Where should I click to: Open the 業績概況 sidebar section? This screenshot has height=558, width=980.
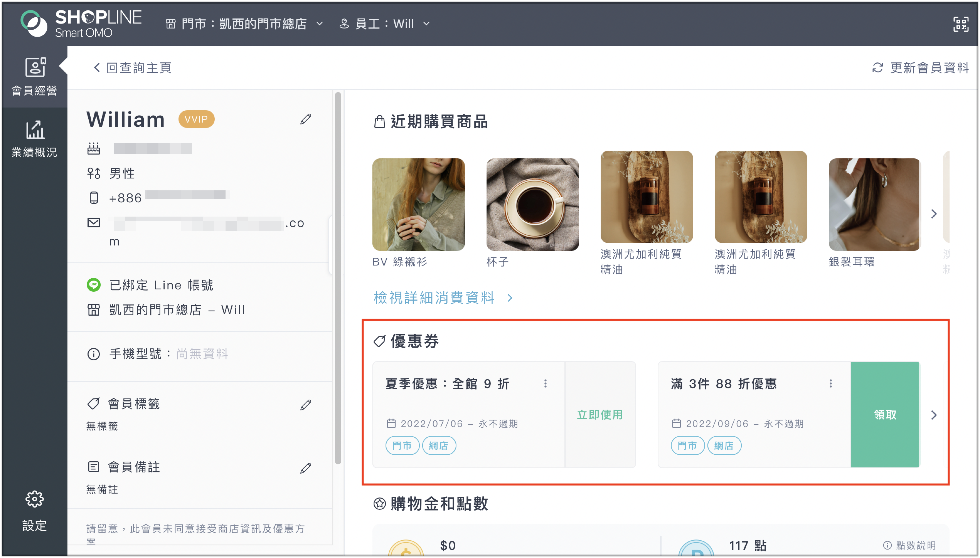click(x=35, y=139)
